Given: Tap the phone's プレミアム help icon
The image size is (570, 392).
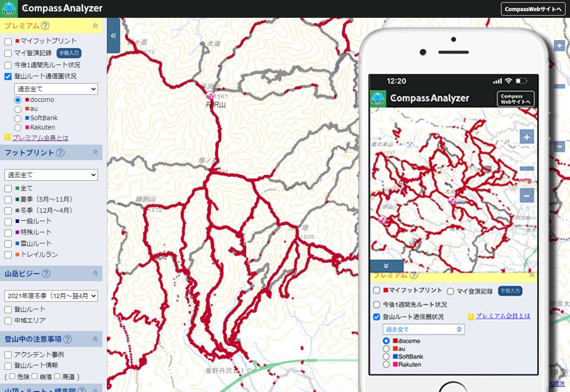Looking at the screenshot, I should click(414, 275).
